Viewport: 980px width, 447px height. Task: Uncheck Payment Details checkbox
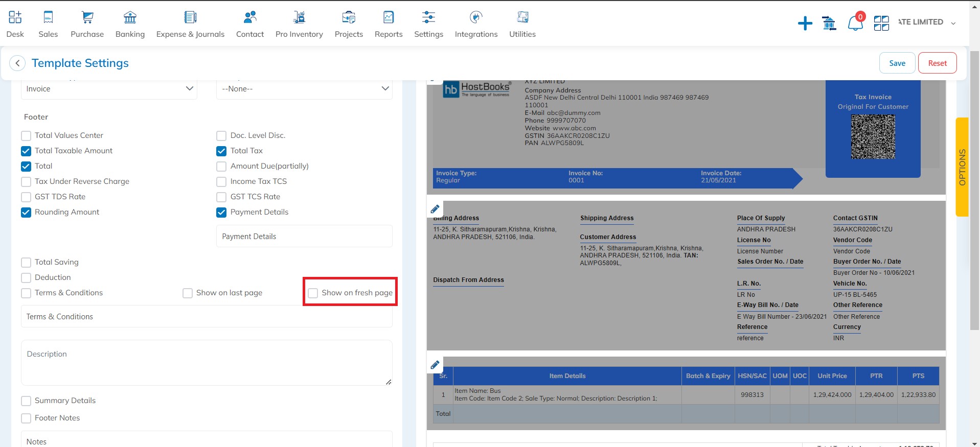click(221, 213)
